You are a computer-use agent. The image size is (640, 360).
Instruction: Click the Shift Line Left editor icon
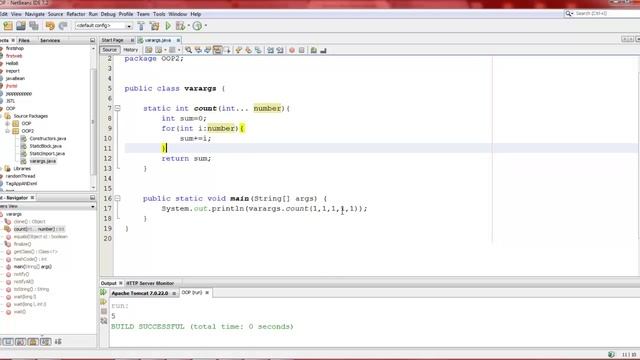270,50
